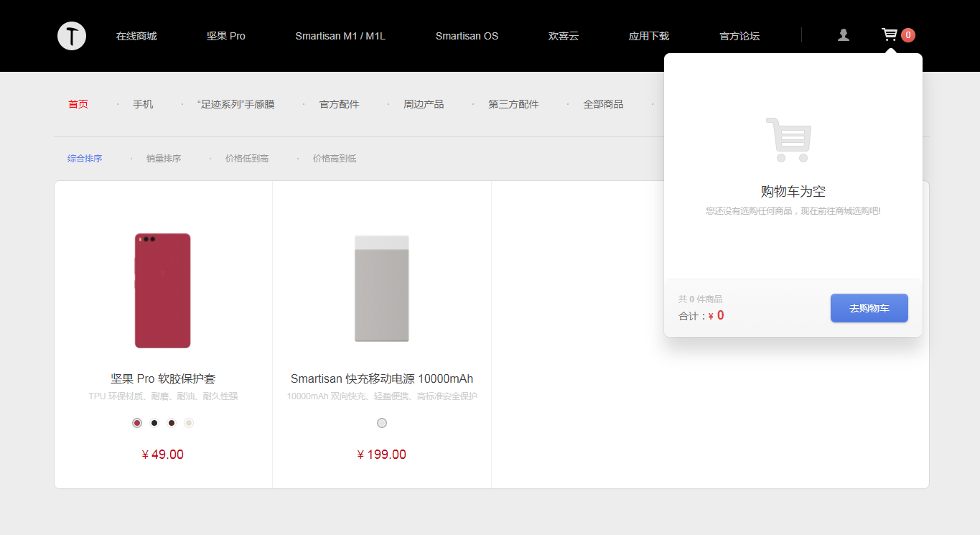Screen dimensions: 980x535
Task: Go to 应用下载 page
Action: 649,36
